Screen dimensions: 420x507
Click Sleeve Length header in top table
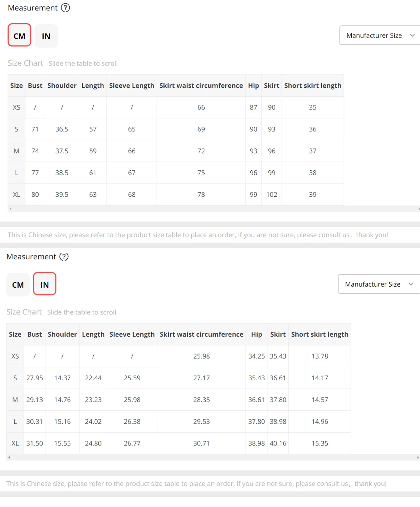click(132, 86)
